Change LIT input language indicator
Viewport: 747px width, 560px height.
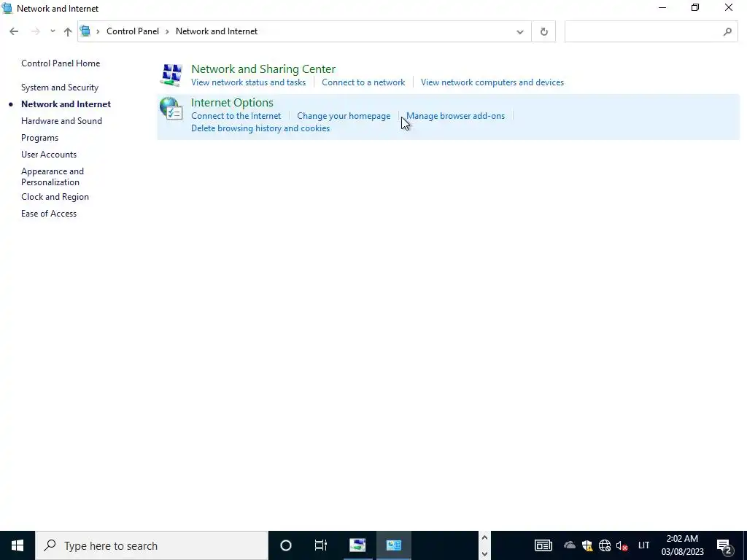(x=643, y=545)
